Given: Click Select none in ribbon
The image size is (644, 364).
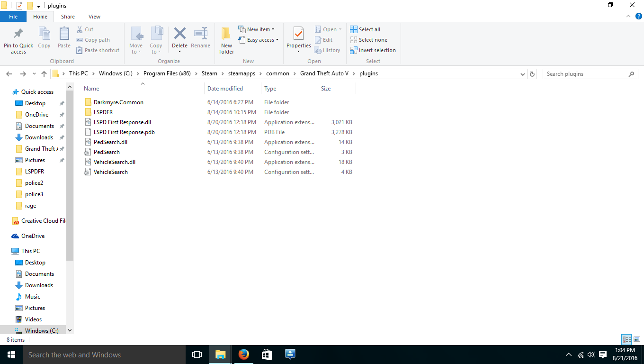Looking at the screenshot, I should tap(368, 40).
